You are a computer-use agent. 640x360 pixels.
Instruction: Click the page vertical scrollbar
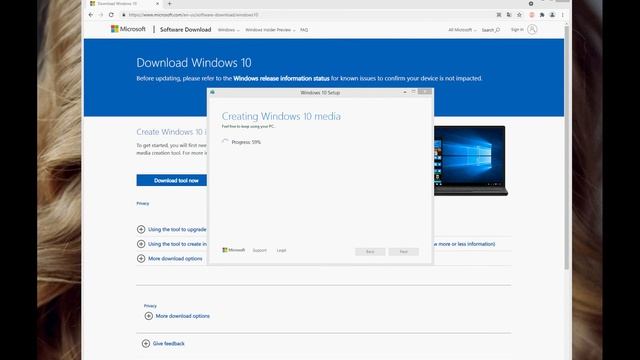567,147
